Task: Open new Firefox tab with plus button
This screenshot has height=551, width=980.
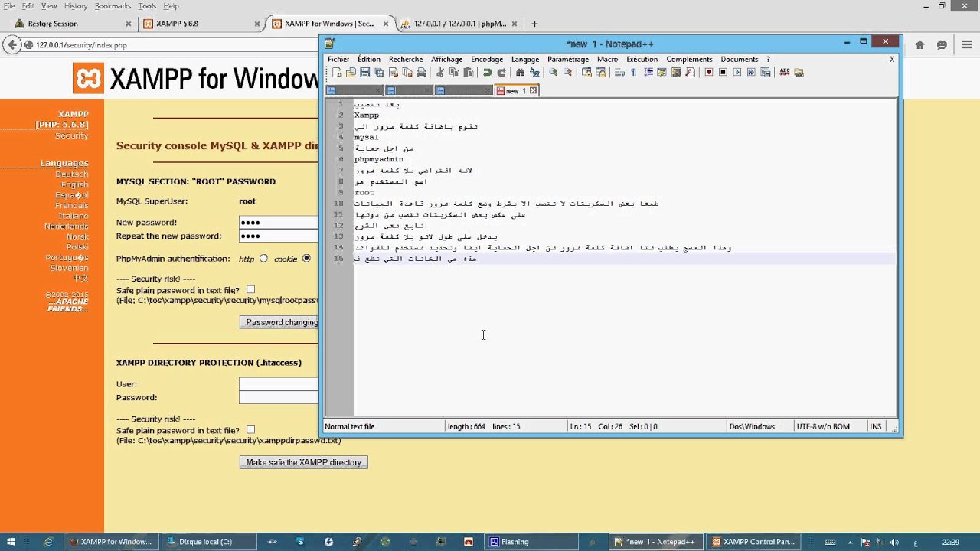Action: [534, 24]
